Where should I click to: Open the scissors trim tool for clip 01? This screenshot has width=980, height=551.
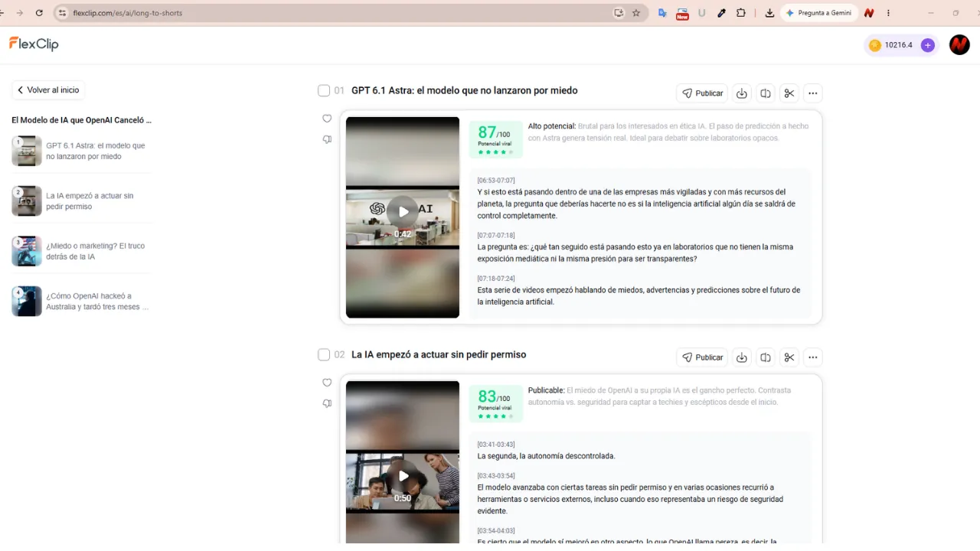[x=789, y=93]
